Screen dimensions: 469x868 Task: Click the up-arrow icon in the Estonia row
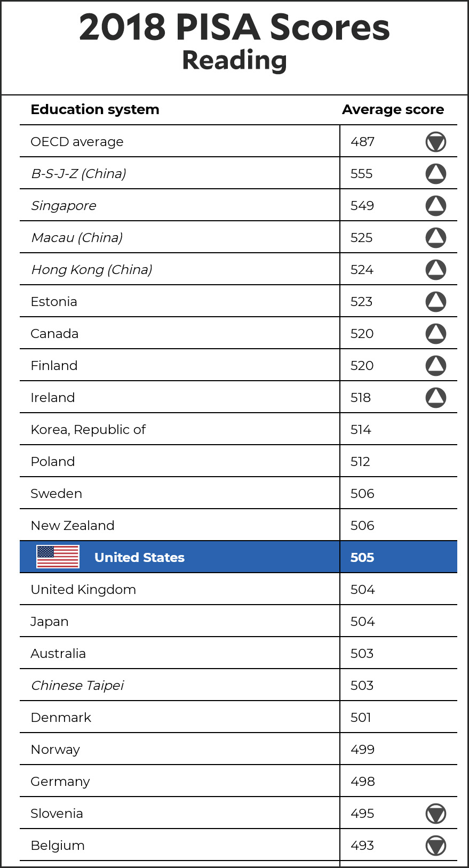(x=435, y=302)
